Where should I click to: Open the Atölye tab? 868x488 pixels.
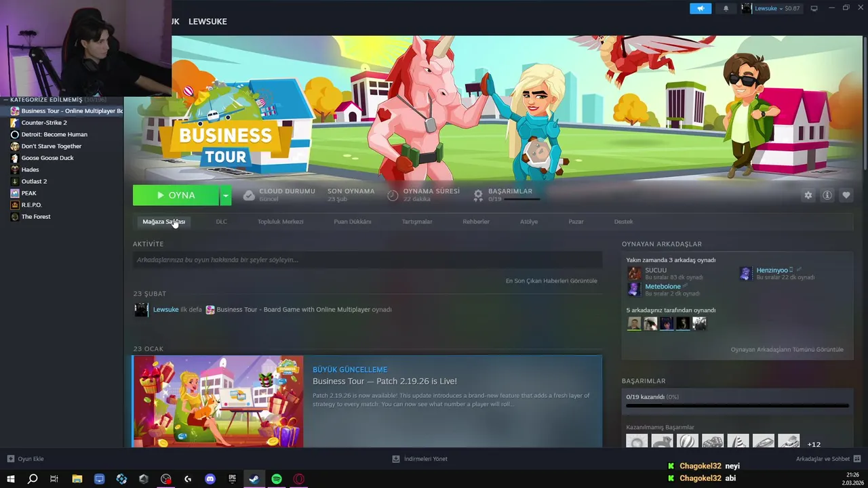pyautogui.click(x=528, y=222)
